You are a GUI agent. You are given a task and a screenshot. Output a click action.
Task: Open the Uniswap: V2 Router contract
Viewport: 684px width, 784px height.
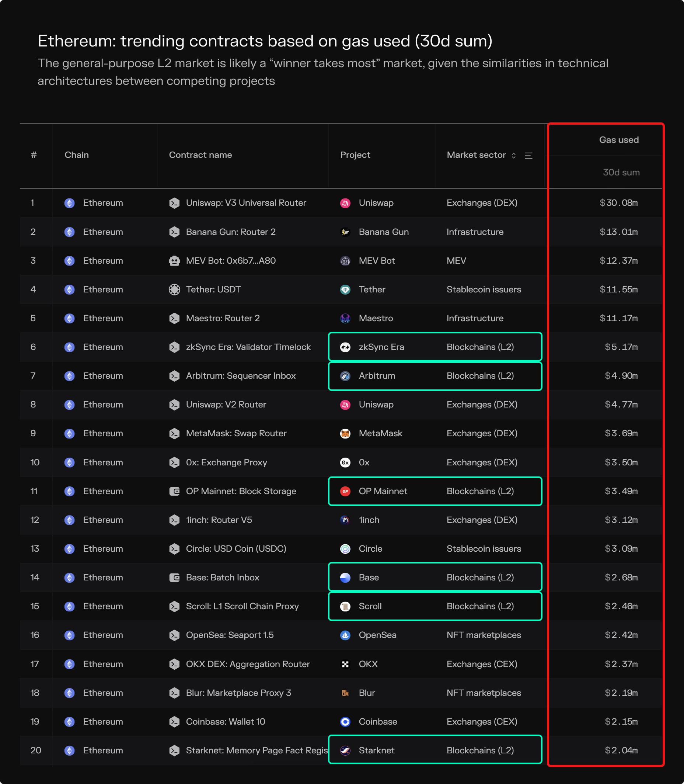226,405
